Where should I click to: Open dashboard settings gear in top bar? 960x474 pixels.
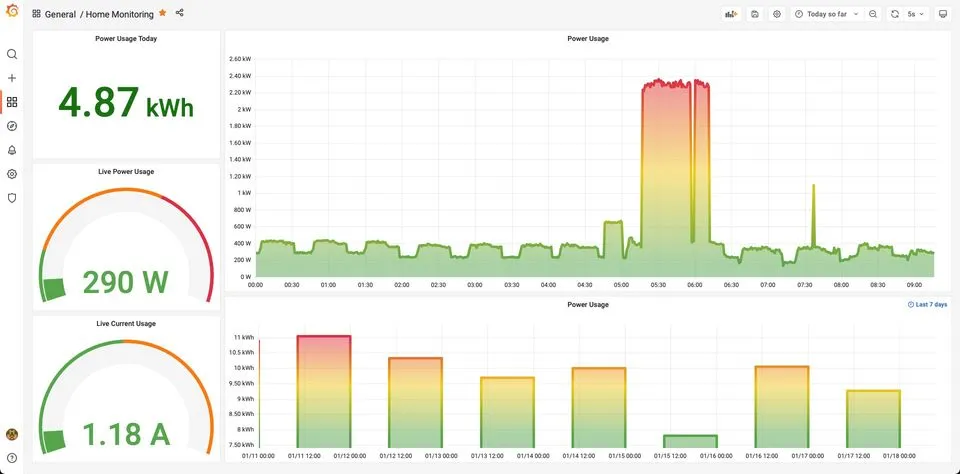pyautogui.click(x=777, y=14)
